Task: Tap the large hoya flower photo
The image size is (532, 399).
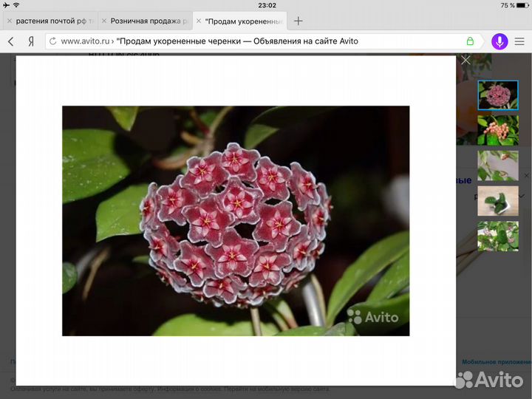Action: (x=235, y=220)
